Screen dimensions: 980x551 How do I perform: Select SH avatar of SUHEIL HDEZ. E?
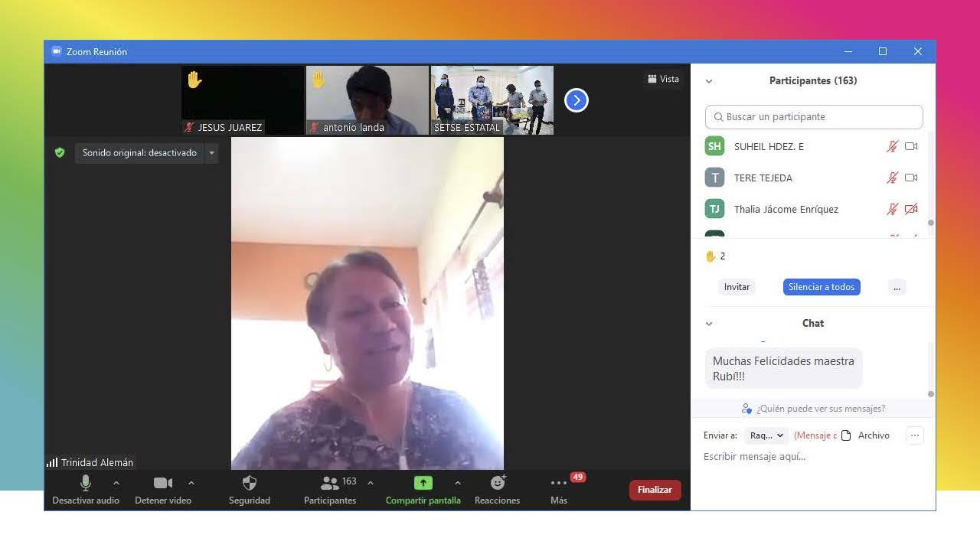pos(714,146)
